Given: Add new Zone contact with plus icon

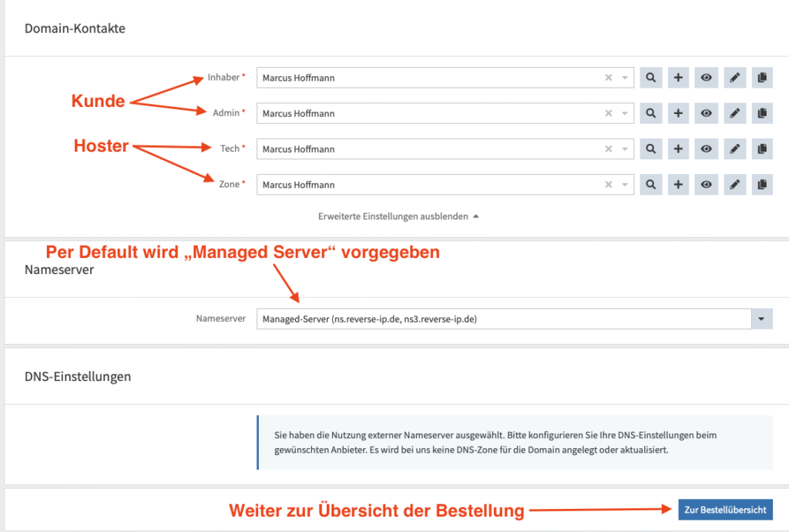Looking at the screenshot, I should tap(678, 185).
